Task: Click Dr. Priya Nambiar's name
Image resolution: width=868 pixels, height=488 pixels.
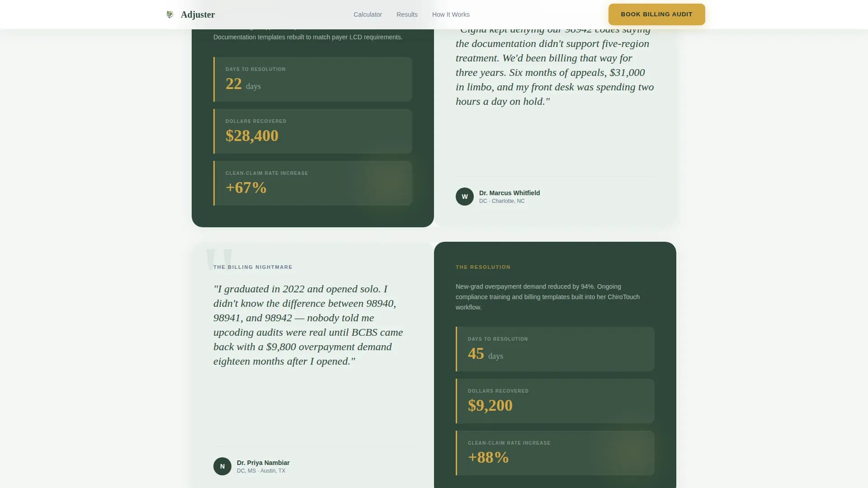Action: pyautogui.click(x=264, y=462)
